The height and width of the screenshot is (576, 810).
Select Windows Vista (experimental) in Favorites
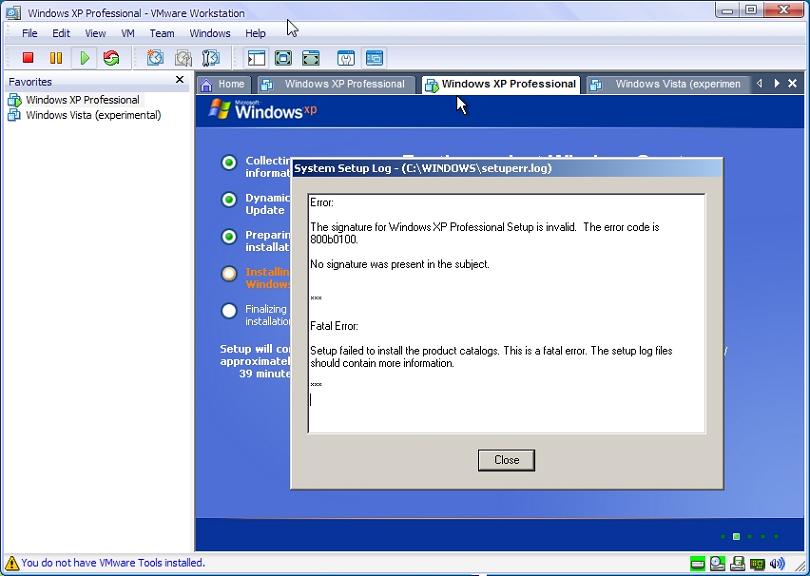pyautogui.click(x=85, y=115)
